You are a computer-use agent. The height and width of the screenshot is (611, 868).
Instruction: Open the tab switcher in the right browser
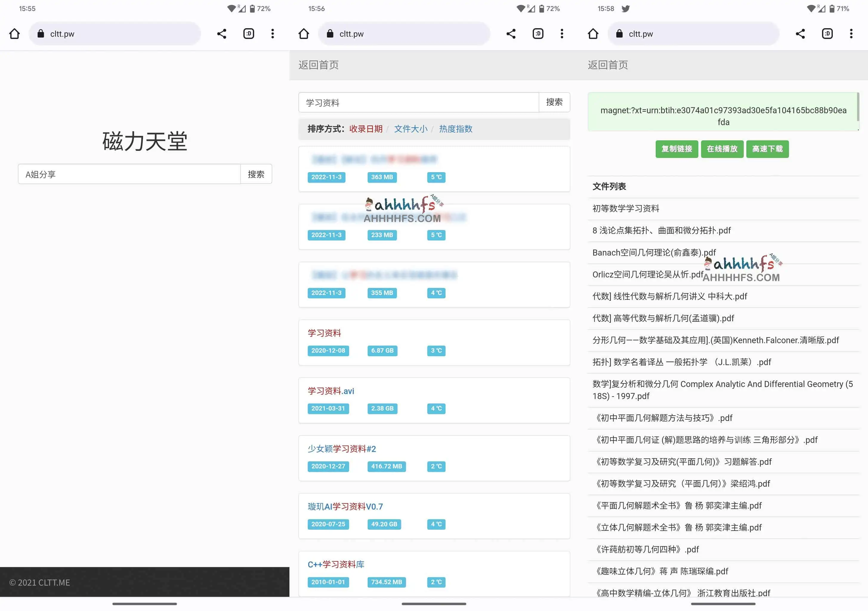[x=827, y=34]
